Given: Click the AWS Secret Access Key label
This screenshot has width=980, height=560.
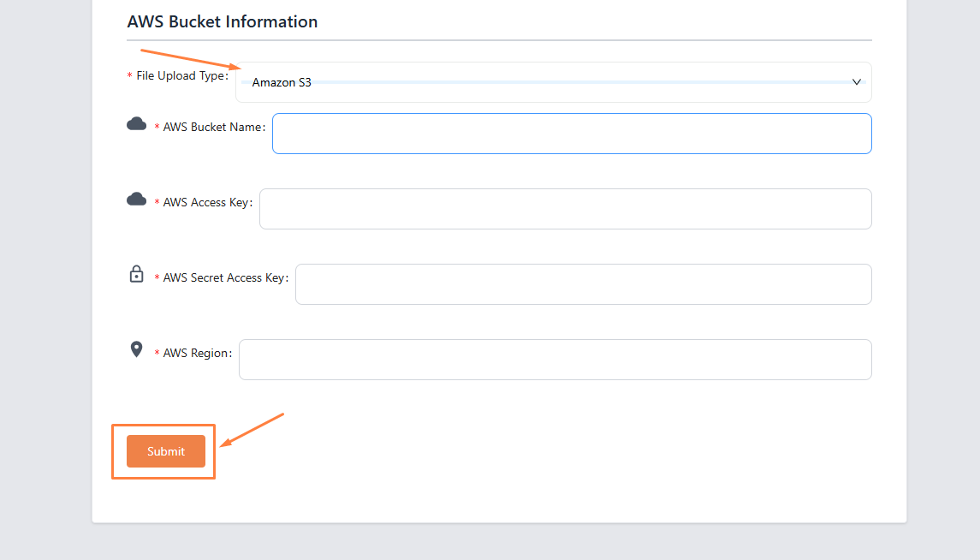Looking at the screenshot, I should tap(226, 277).
